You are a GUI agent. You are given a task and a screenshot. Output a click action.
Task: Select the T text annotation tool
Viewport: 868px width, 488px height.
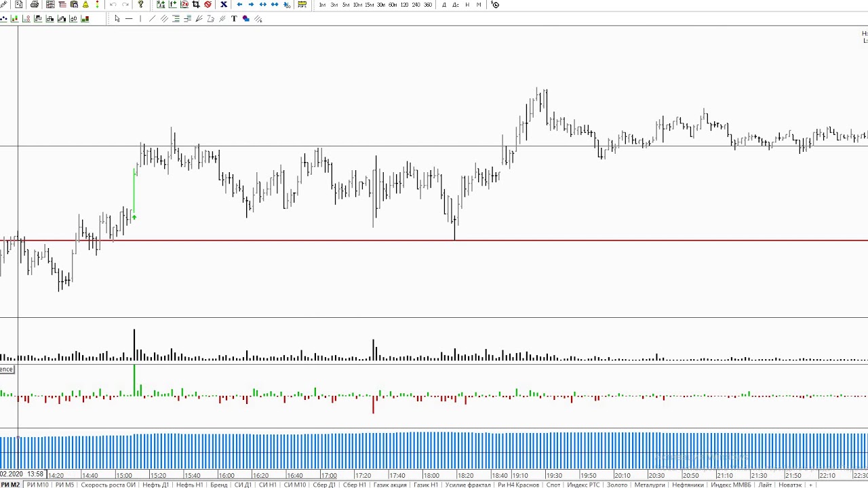pos(234,18)
